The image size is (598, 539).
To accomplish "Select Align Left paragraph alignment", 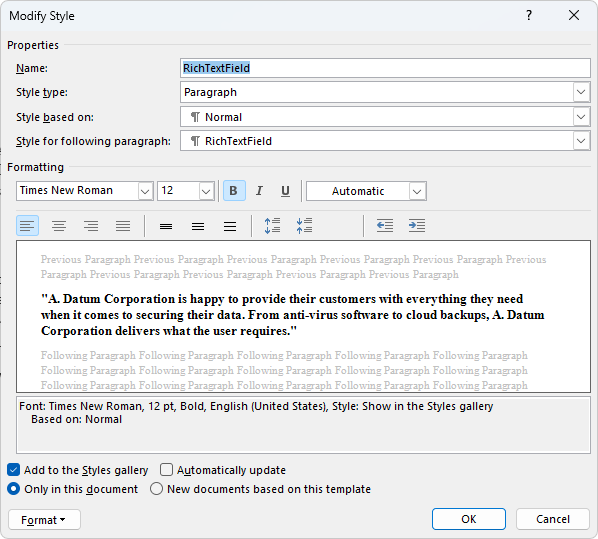I will point(27,225).
